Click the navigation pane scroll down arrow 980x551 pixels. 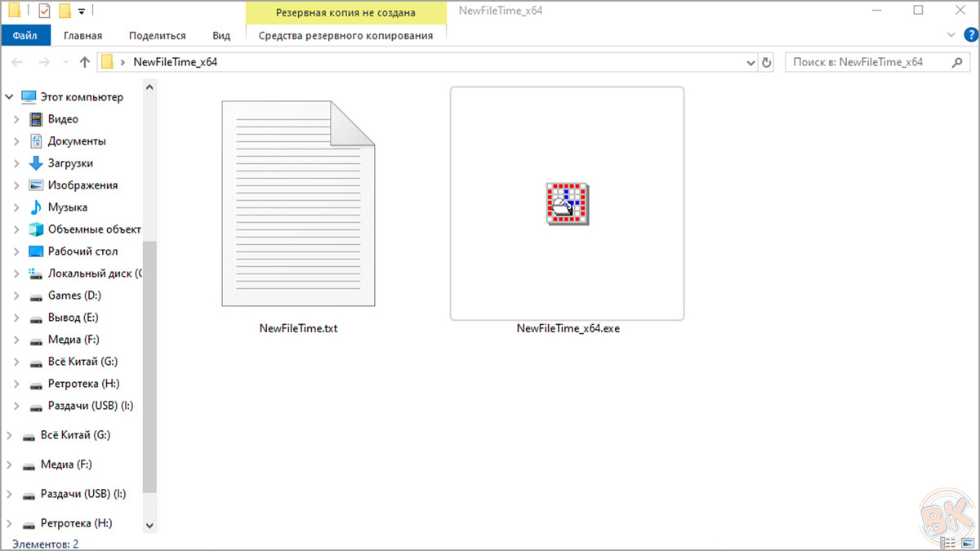coord(149,527)
